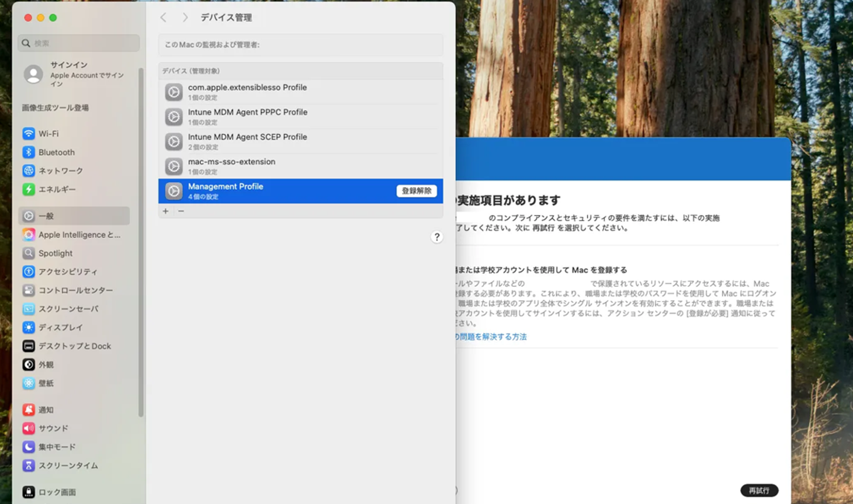The width and height of the screenshot is (853, 504).
Task: Click the このMacの監視および管理者 text
Action: point(212,45)
